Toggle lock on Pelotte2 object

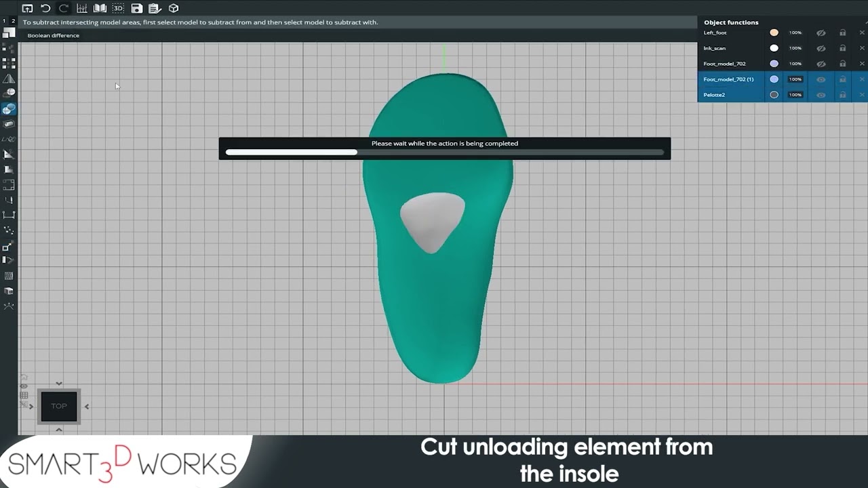(x=842, y=95)
